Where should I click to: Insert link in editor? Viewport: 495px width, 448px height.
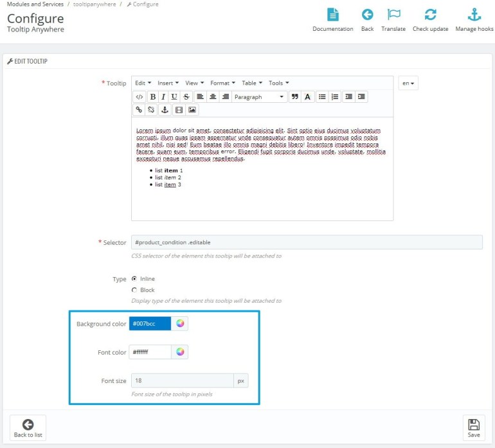(139, 110)
